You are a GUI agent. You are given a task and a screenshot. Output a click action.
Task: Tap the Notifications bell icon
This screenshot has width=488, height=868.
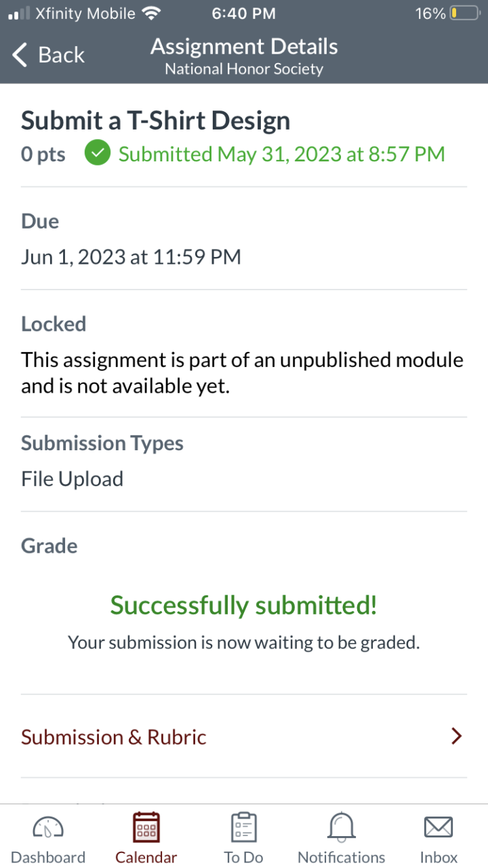[342, 827]
